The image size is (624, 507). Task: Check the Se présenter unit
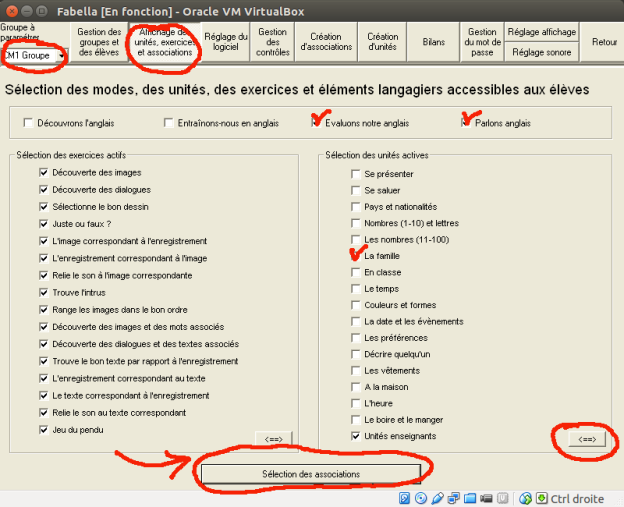pos(356,174)
